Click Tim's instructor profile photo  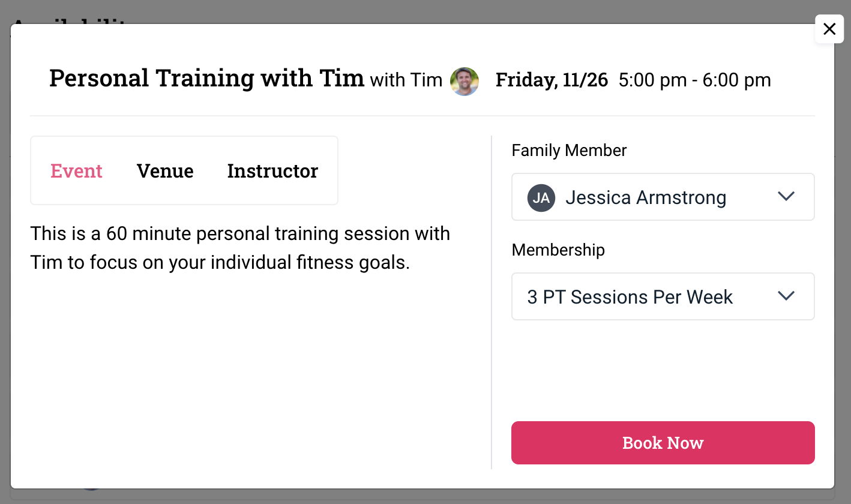click(x=464, y=81)
